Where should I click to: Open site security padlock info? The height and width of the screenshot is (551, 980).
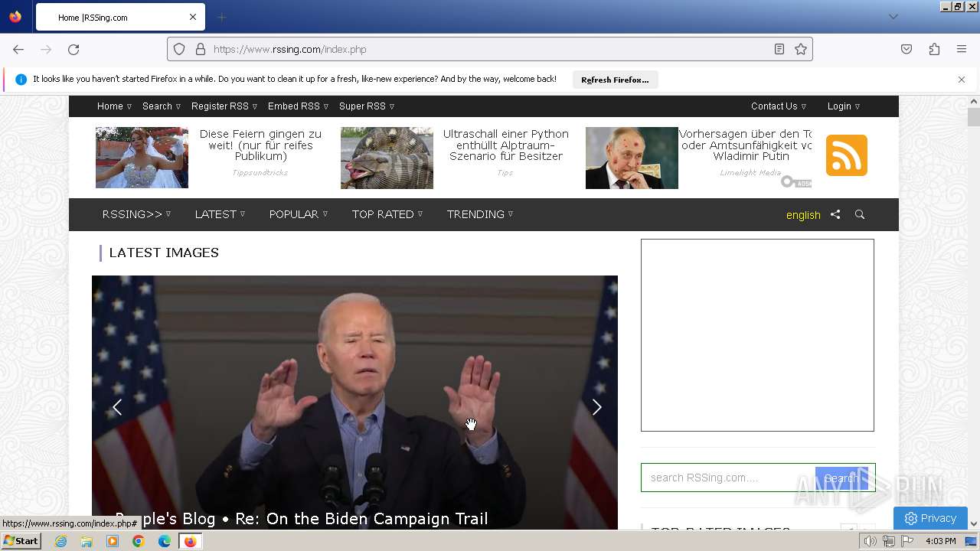(x=201, y=49)
